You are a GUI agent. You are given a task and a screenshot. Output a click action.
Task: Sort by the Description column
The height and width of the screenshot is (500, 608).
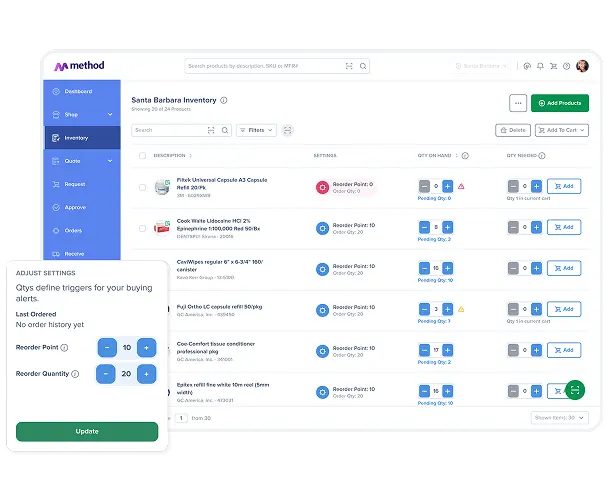click(173, 156)
